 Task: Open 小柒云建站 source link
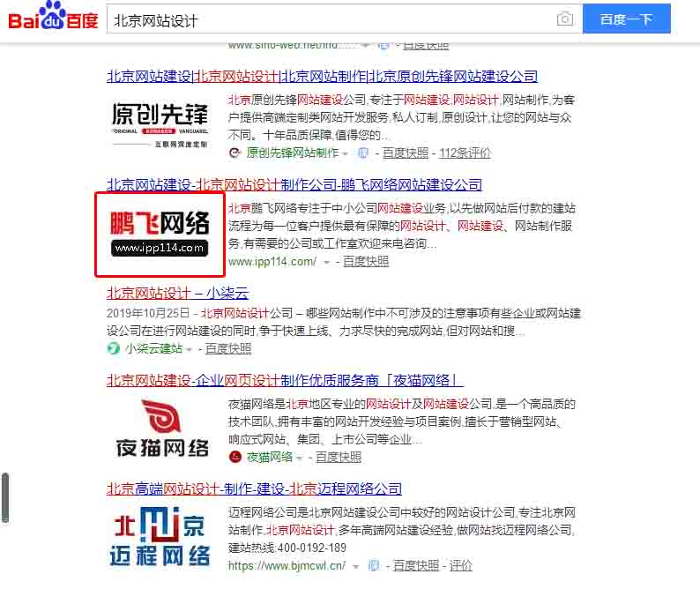(153, 348)
